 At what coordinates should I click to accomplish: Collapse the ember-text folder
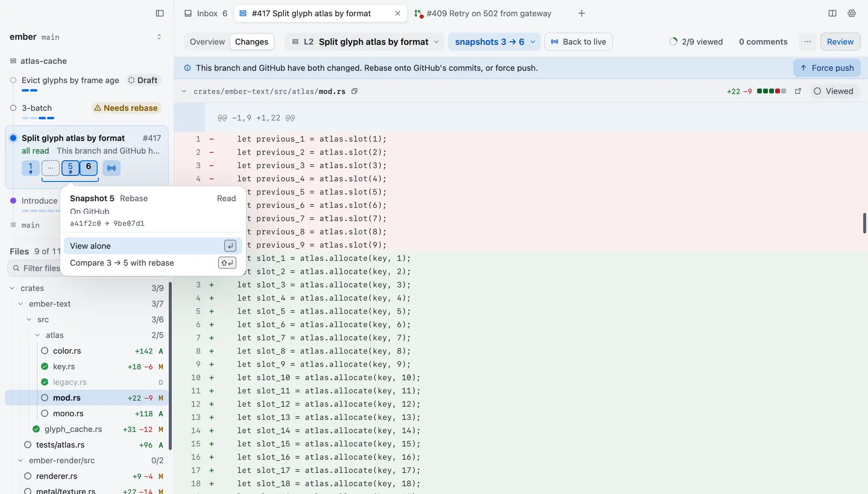click(x=20, y=304)
